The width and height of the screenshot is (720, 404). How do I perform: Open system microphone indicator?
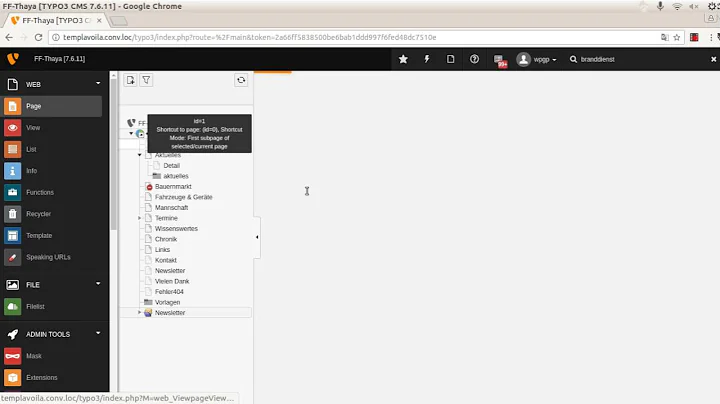click(x=660, y=6)
